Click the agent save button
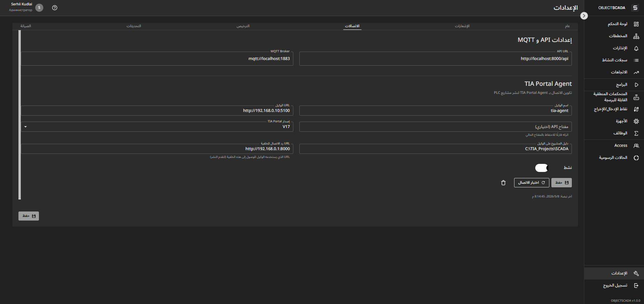The height and width of the screenshot is (304, 644). tap(561, 183)
